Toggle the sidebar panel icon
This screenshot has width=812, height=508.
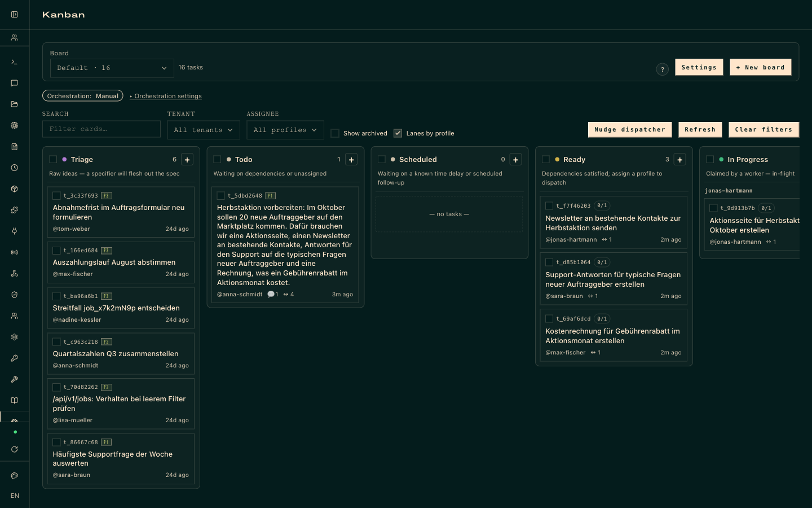click(x=15, y=15)
